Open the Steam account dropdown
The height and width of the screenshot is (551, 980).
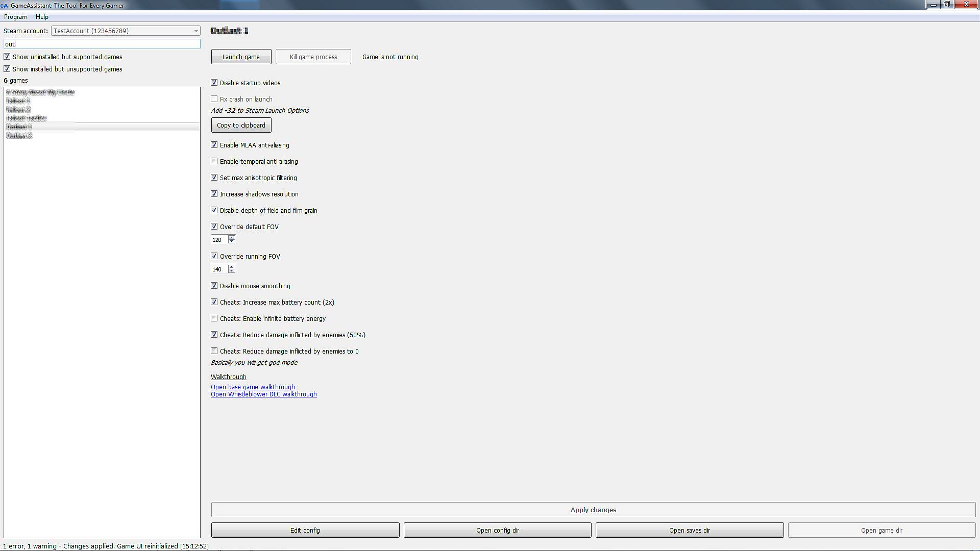pyautogui.click(x=195, y=31)
